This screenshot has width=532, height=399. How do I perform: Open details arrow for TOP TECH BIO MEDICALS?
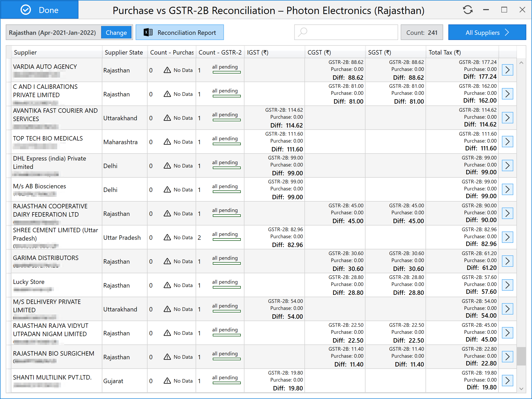[x=507, y=142]
